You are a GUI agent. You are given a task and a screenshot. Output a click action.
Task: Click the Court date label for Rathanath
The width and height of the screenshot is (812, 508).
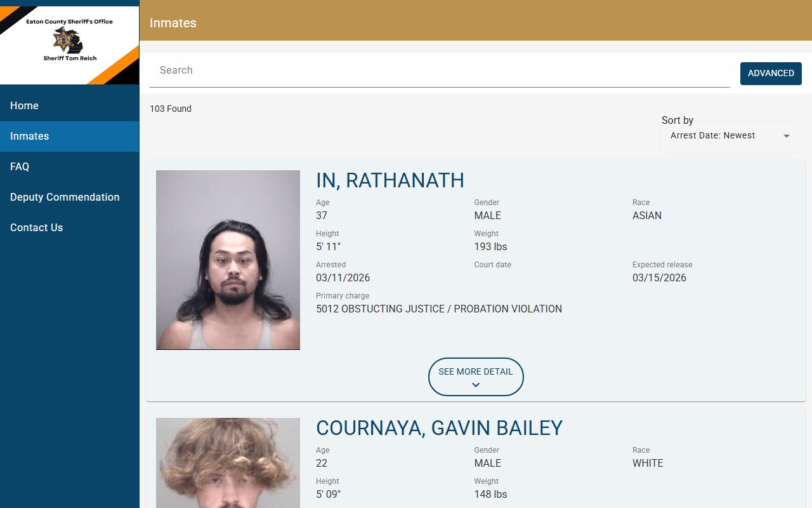point(492,265)
